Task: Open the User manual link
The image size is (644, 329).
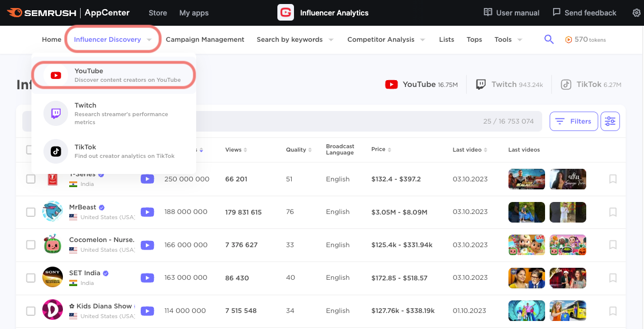Action: pyautogui.click(x=511, y=13)
